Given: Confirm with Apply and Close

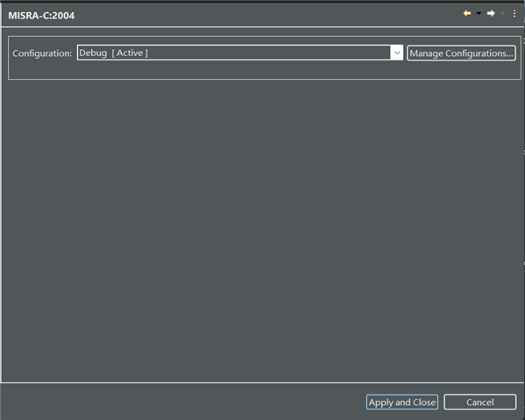Looking at the screenshot, I should tap(402, 402).
